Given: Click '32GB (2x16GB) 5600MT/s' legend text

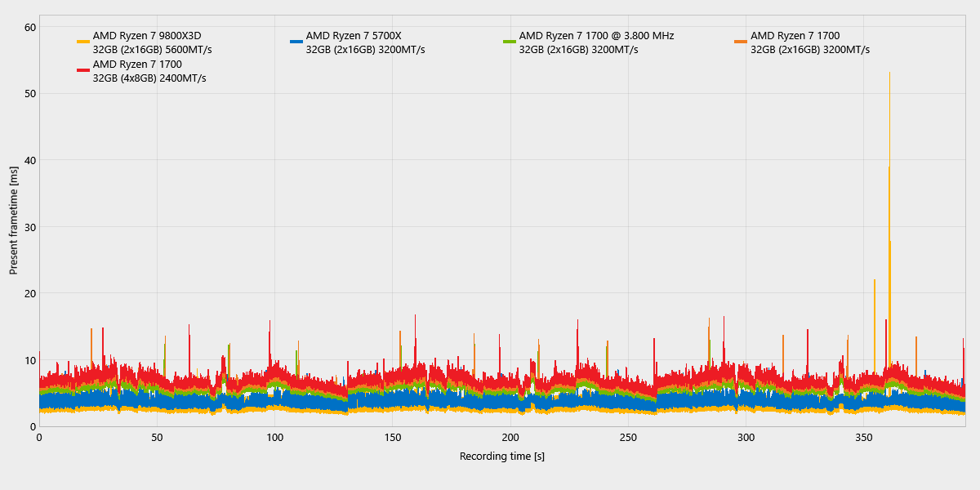Looking at the screenshot, I should (153, 50).
